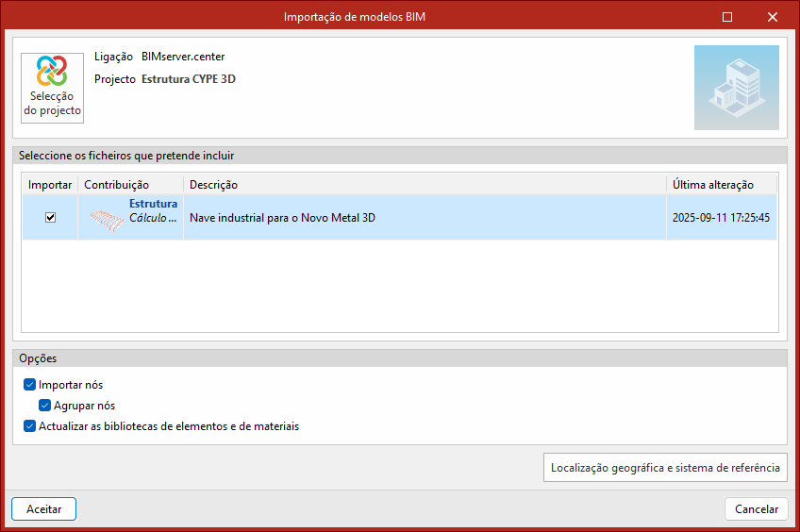
Task: Click the Descrição column header
Action: tap(425, 185)
